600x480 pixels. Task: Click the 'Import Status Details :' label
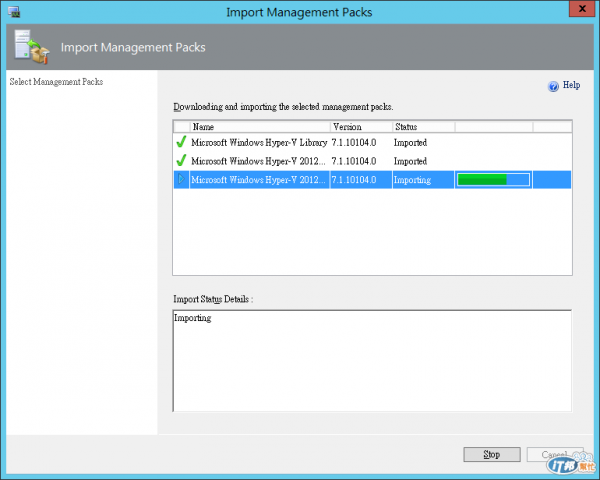pos(213,299)
